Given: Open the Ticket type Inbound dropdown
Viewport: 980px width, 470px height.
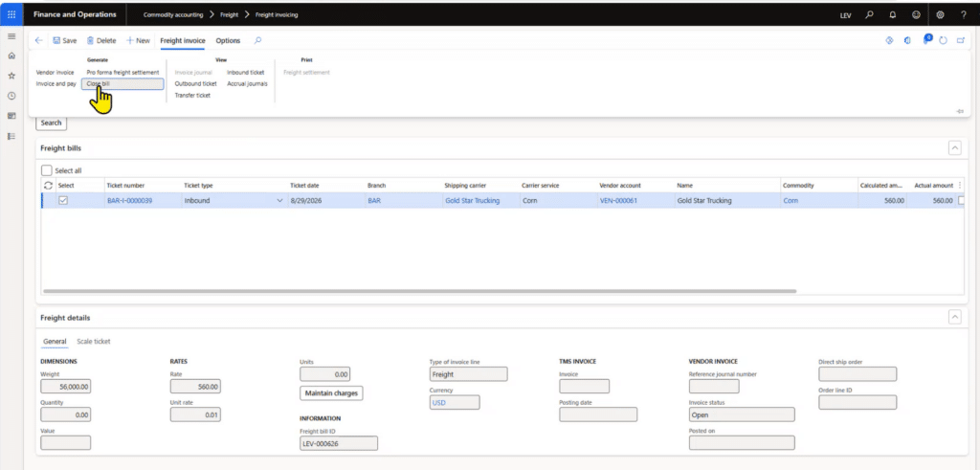Looking at the screenshot, I should click(279, 201).
